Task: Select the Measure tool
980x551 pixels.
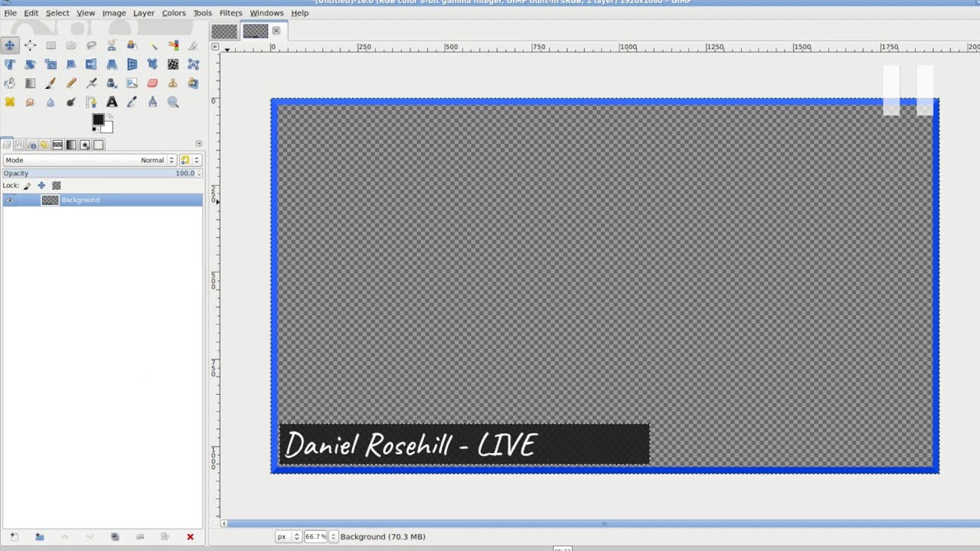Action: pyautogui.click(x=152, y=102)
